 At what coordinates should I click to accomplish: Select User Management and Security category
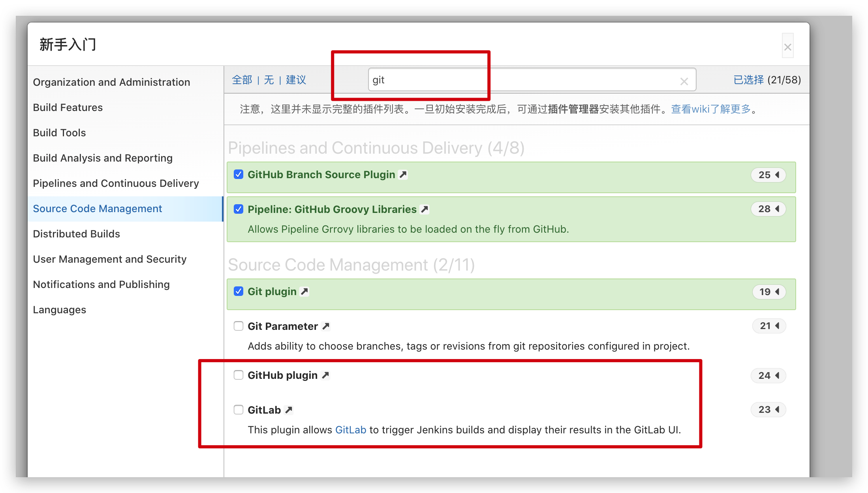[126, 259]
